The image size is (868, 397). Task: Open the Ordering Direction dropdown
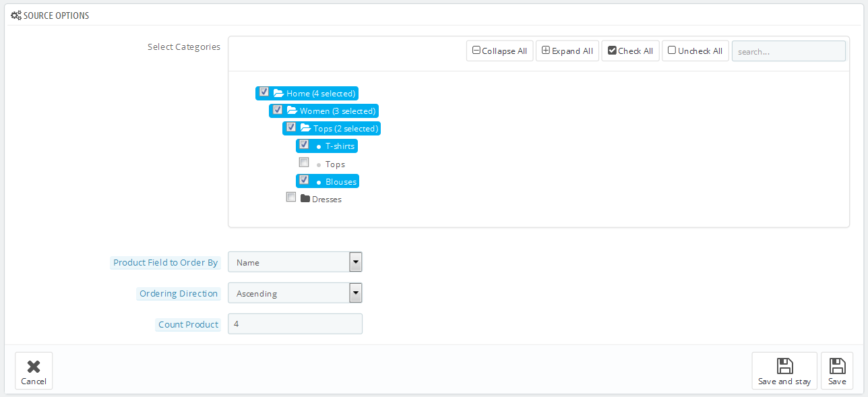click(295, 293)
